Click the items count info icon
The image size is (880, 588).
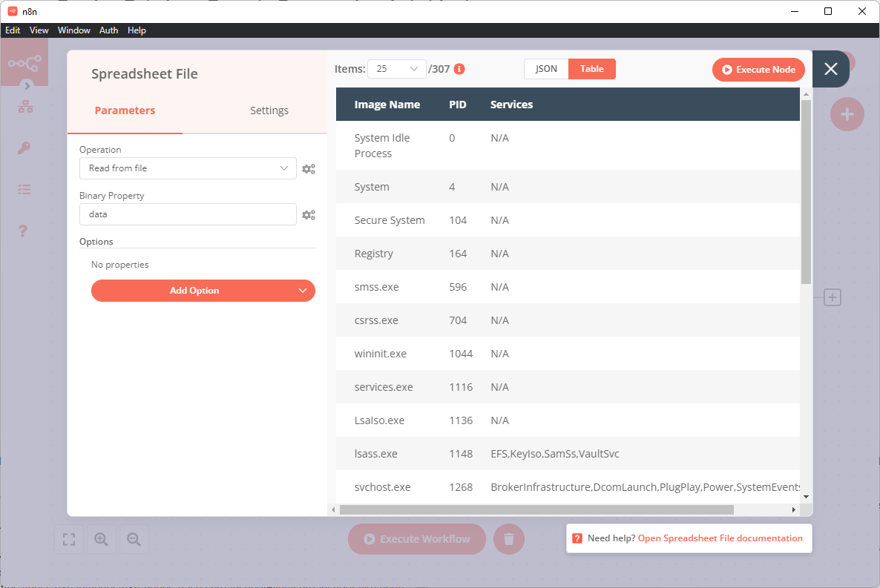(459, 69)
